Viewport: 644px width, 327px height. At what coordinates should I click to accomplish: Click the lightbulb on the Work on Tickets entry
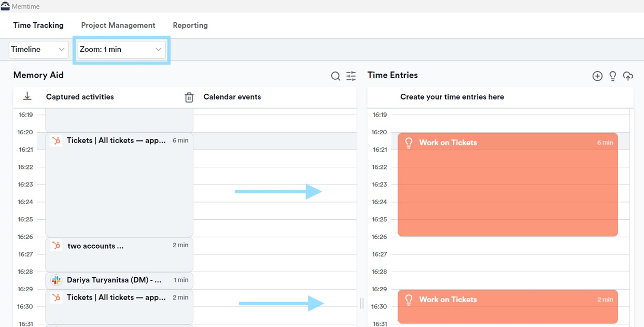409,143
